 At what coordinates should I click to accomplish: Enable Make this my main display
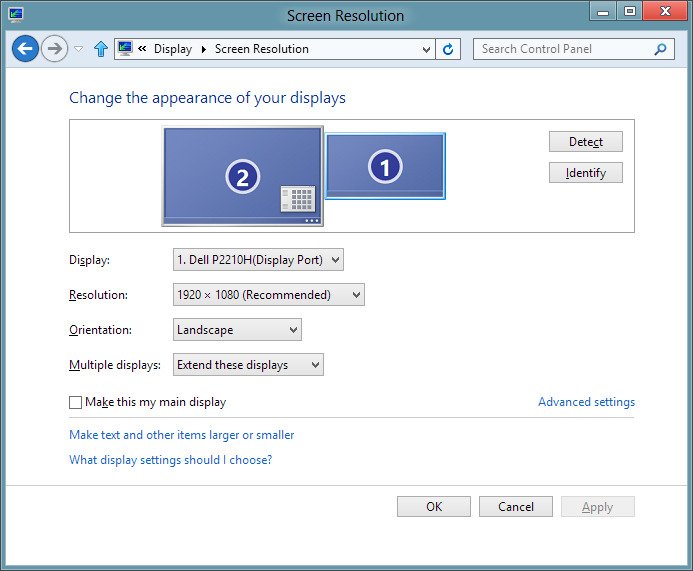(x=76, y=402)
